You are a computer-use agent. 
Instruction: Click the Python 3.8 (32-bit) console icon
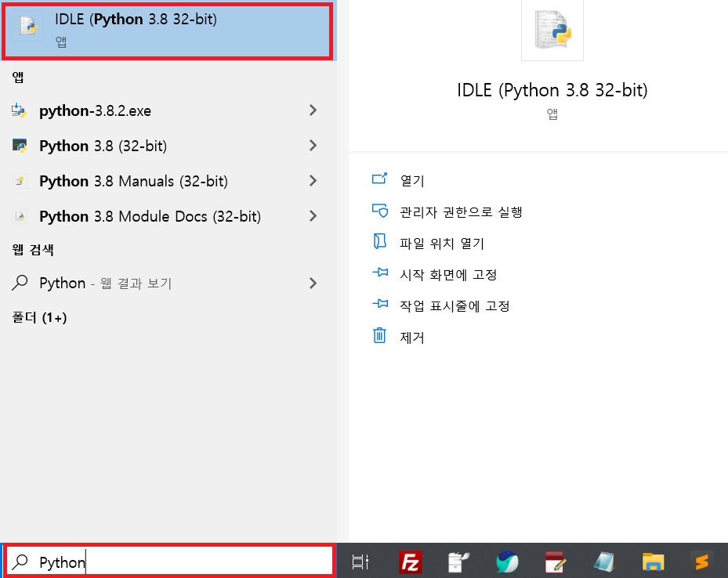pos(19,146)
